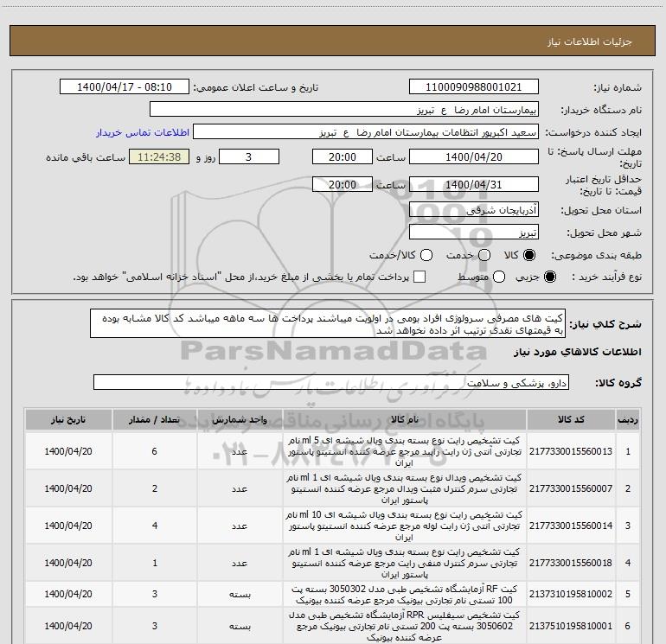Click quantity 2 in row 2

click(155, 488)
